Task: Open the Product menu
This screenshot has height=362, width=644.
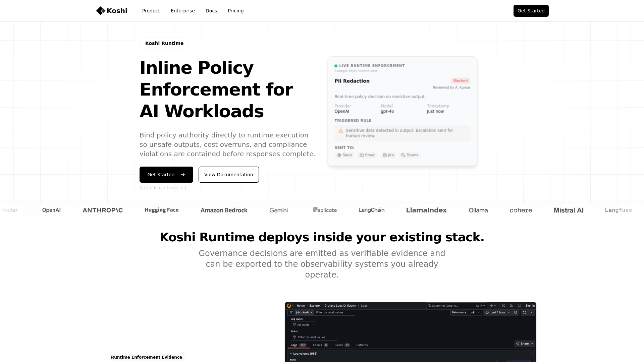Action: (x=151, y=11)
